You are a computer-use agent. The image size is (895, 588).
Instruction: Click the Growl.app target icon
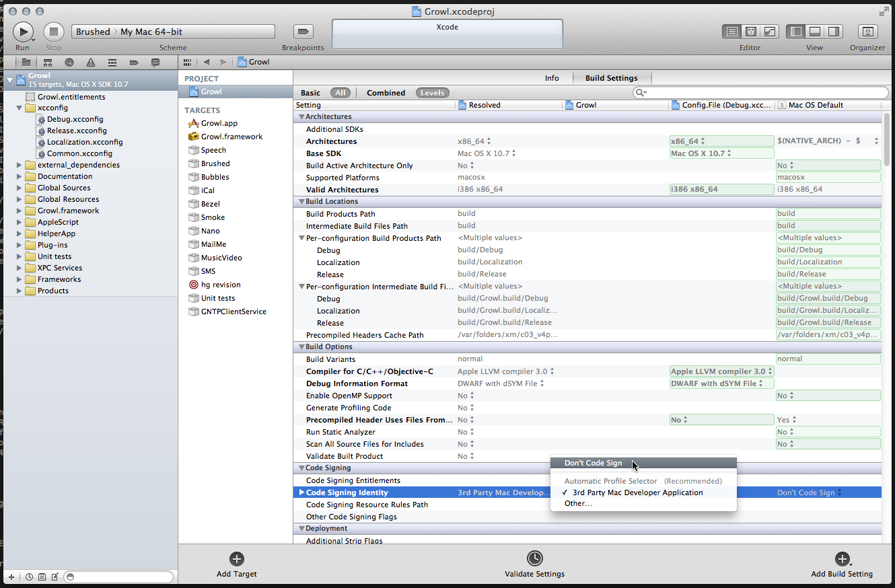[x=194, y=123]
